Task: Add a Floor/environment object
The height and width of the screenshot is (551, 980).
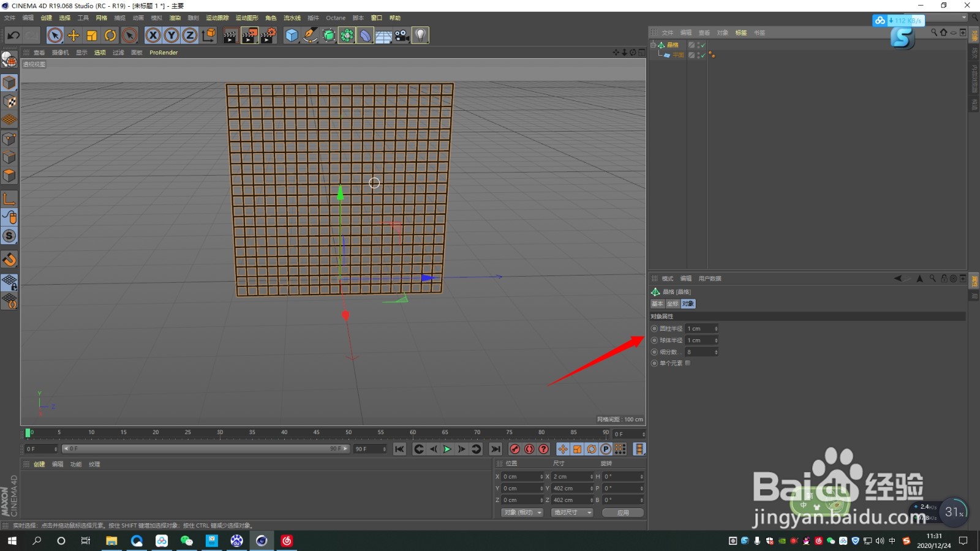Action: click(x=383, y=36)
